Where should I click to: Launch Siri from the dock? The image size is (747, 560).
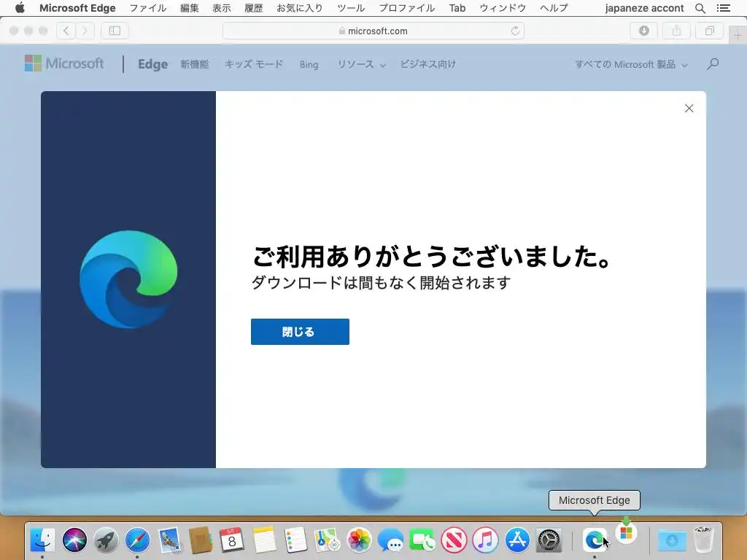tap(74, 540)
